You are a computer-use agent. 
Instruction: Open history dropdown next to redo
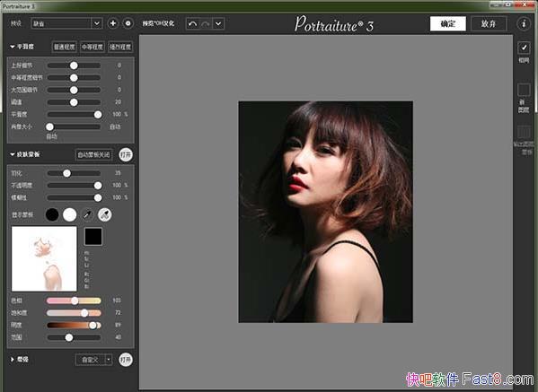(x=218, y=23)
